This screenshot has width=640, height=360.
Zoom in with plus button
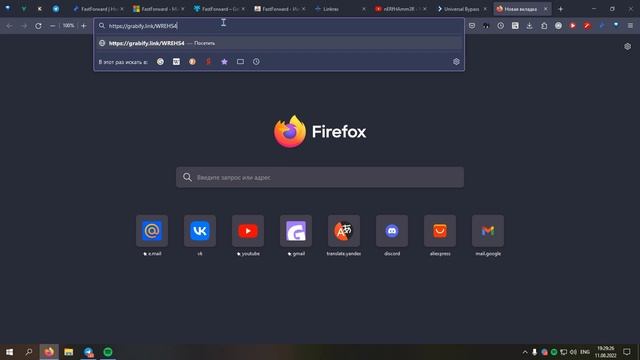tap(83, 26)
